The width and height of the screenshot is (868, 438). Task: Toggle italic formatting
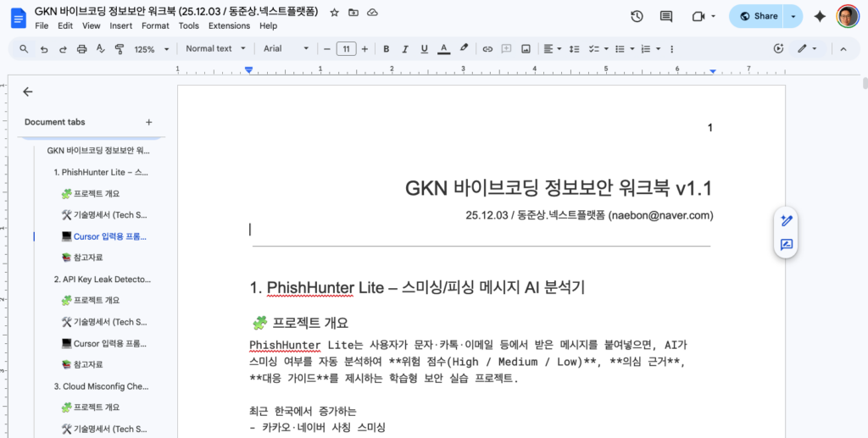(x=404, y=49)
